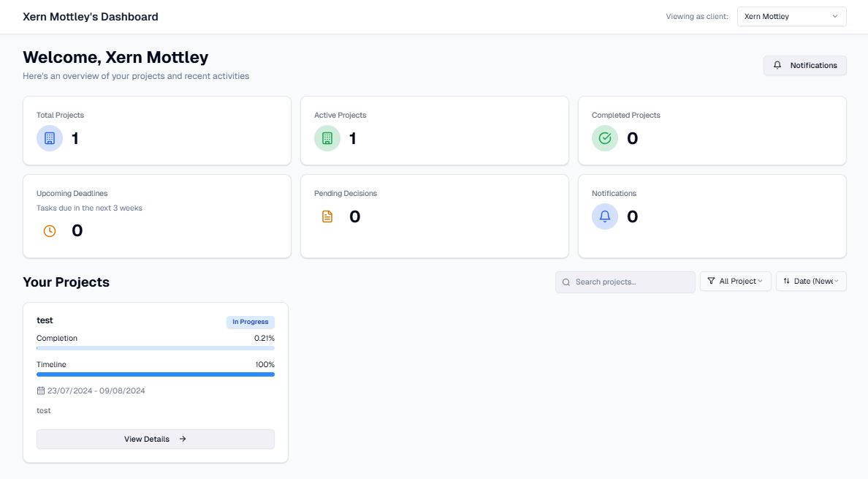Click the filter funnel icon near All Project

[711, 280]
